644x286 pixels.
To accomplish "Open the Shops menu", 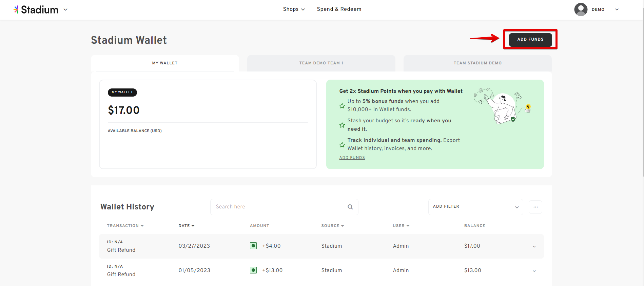I will tap(294, 9).
